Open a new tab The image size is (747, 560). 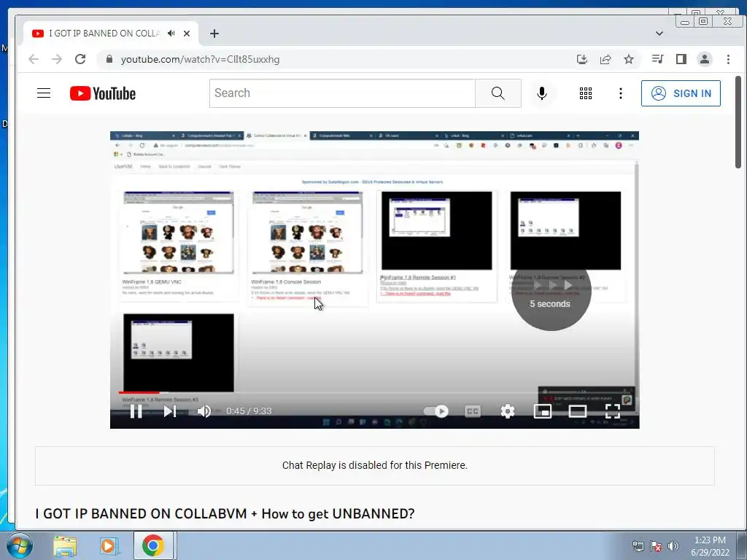click(214, 34)
